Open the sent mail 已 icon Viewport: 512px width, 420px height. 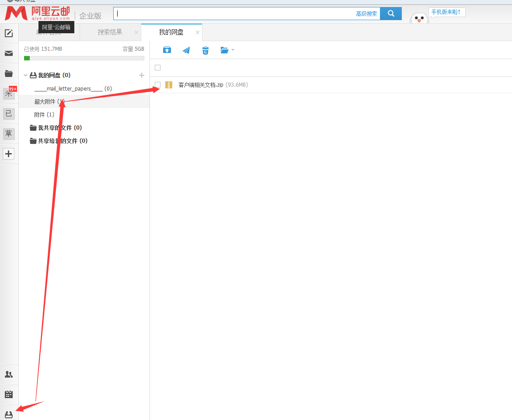[x=9, y=114]
